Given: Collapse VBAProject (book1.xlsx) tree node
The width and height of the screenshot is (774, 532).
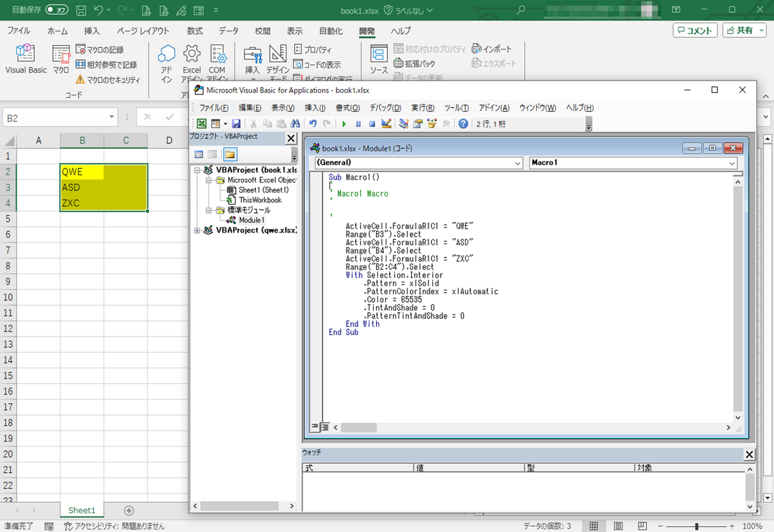Looking at the screenshot, I should (x=197, y=170).
